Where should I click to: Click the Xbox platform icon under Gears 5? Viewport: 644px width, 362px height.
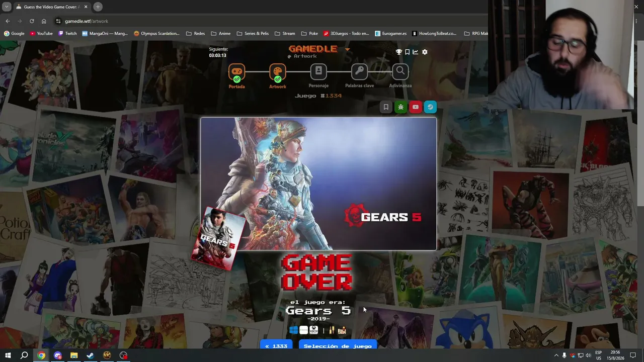[313, 330]
